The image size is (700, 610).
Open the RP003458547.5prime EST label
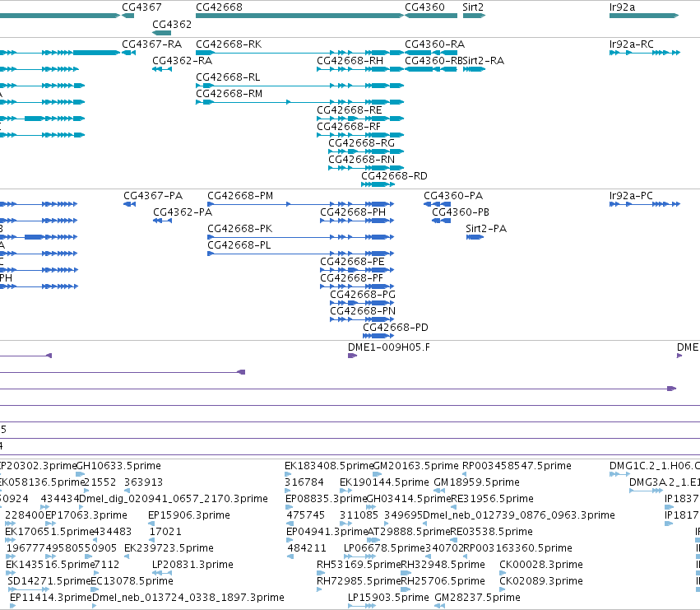point(517,466)
